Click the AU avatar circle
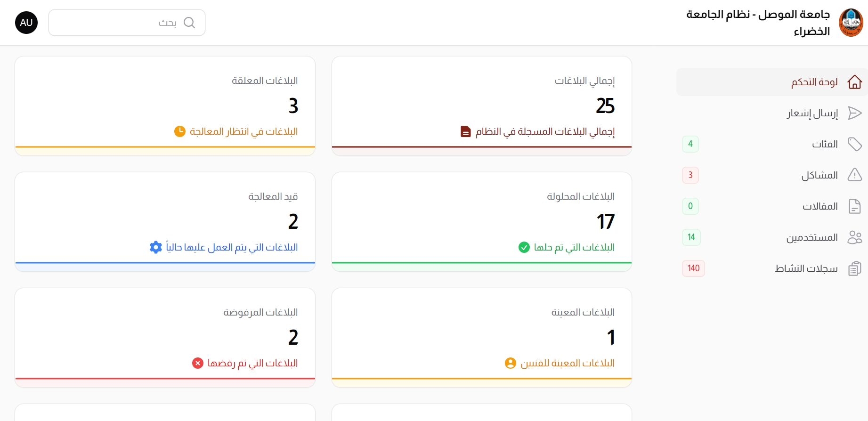 (x=26, y=22)
